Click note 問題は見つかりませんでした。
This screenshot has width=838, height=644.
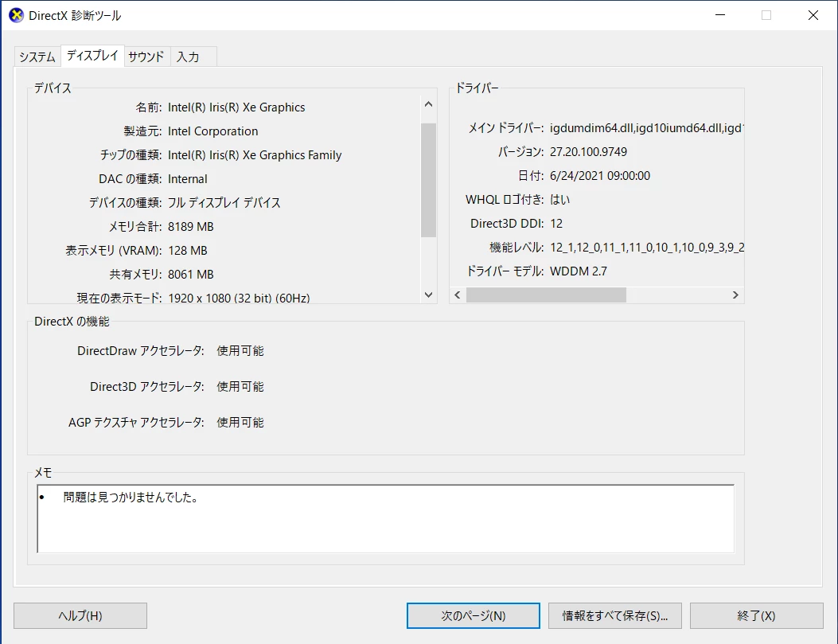[x=131, y=497]
